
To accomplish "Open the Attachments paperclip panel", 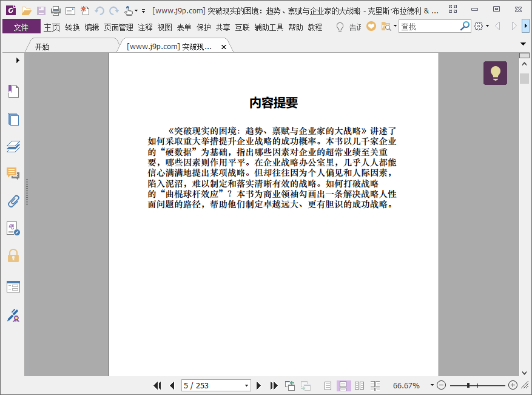I will pyautogui.click(x=13, y=201).
